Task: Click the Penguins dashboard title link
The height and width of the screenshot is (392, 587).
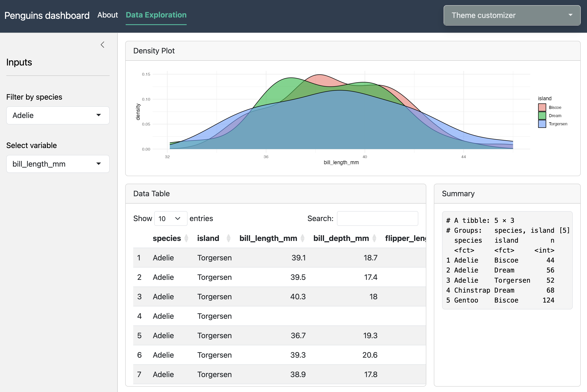Action: [47, 16]
